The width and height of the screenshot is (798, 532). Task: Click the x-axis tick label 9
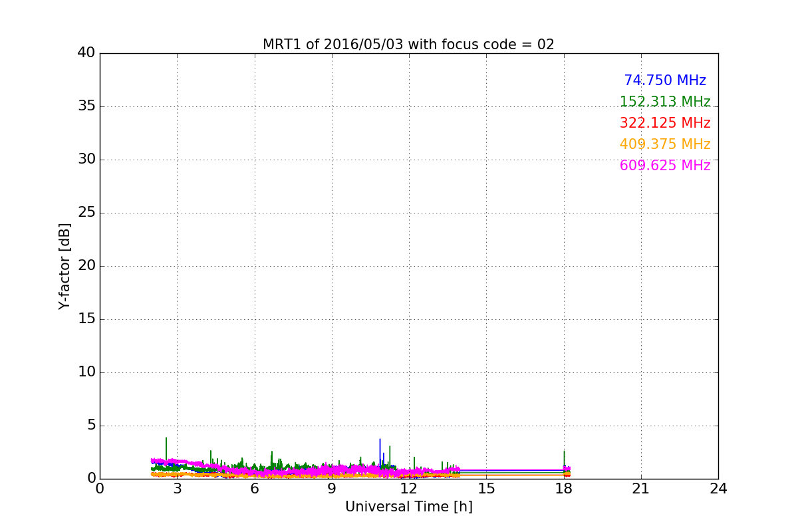tap(332, 489)
